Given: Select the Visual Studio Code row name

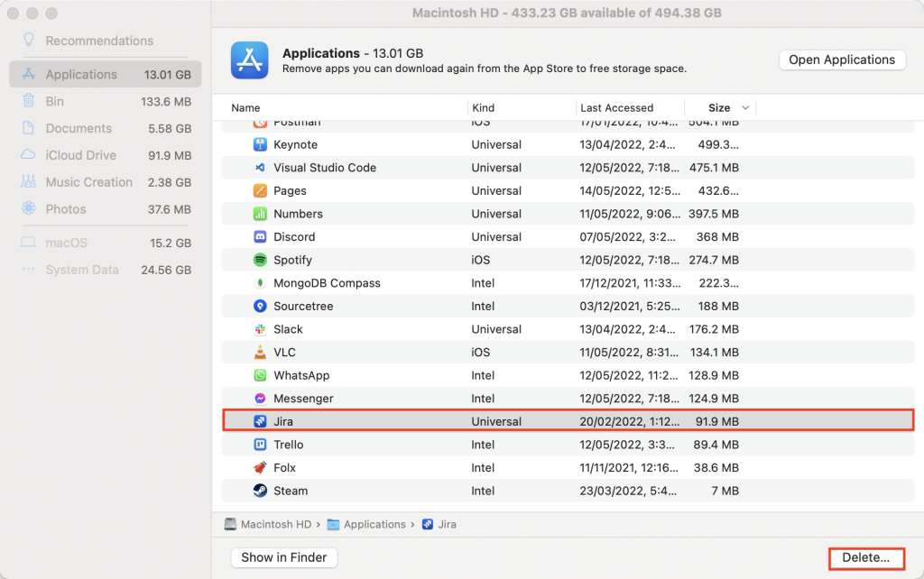Looking at the screenshot, I should point(325,167).
